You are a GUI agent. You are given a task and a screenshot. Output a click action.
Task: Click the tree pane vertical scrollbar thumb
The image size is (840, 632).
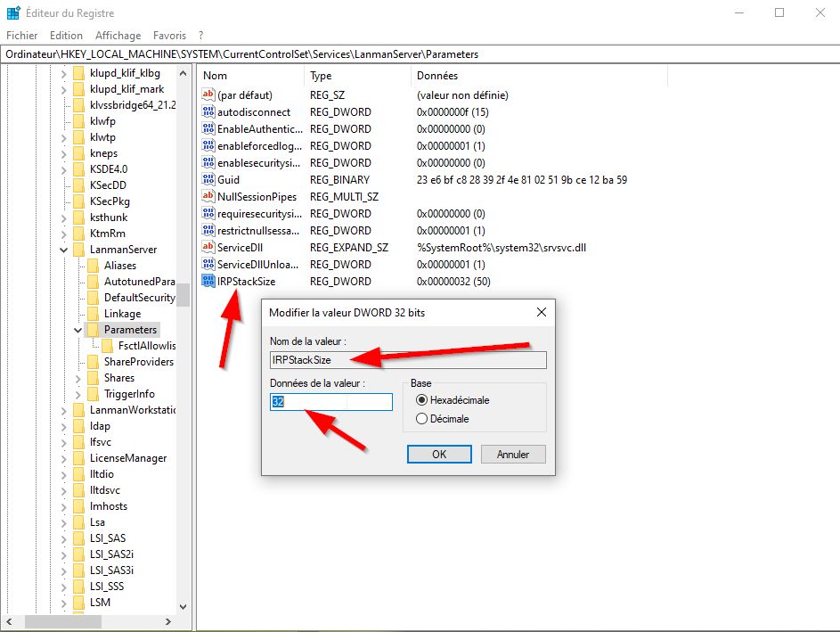183,294
